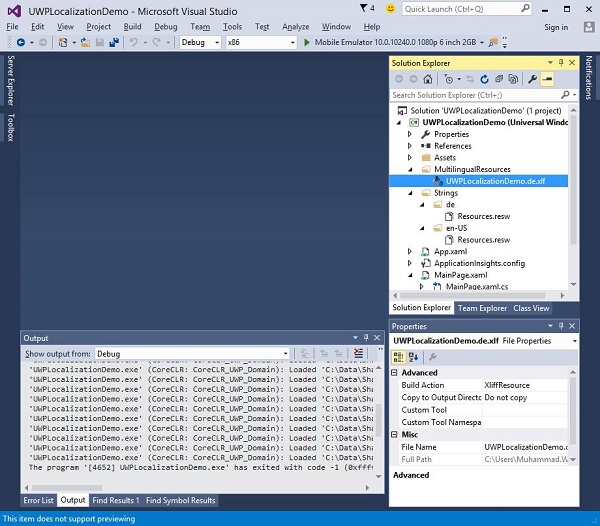Open the Mobile Emulator target dropdown arrow
The height and width of the screenshot is (526, 600).
[482, 42]
